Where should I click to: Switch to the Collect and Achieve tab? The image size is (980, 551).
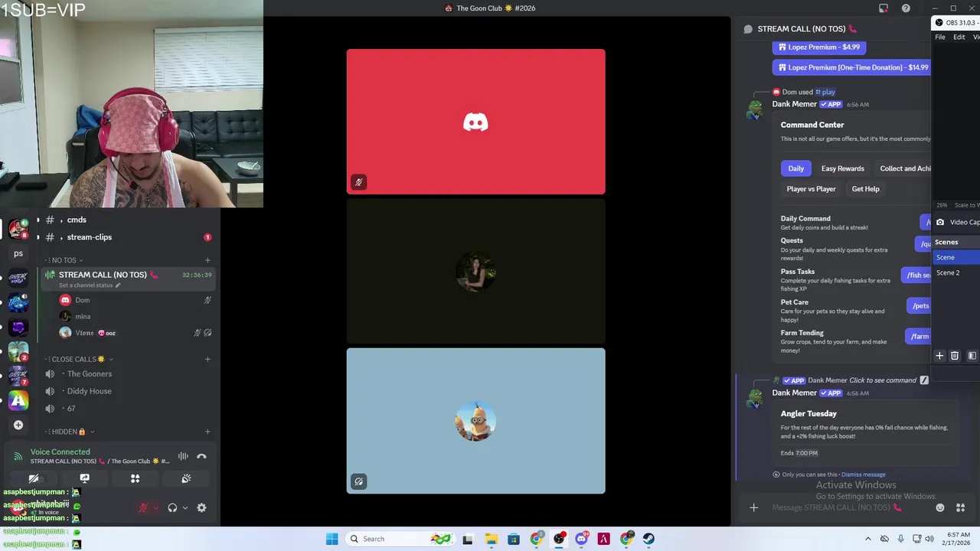[x=903, y=168]
